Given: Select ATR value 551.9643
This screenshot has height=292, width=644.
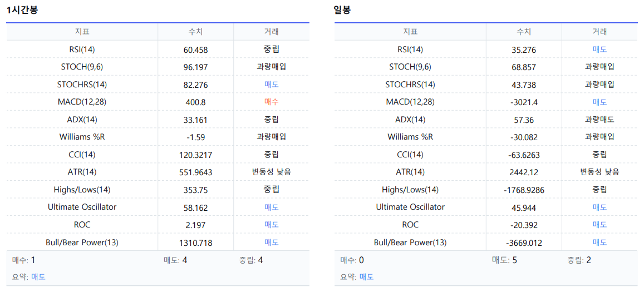Looking at the screenshot, I should click(x=195, y=172).
